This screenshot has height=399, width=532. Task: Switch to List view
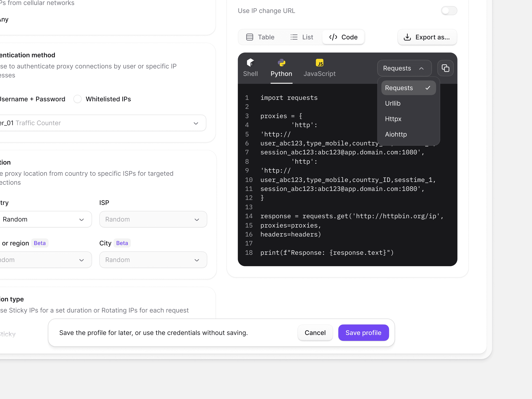tap(302, 37)
